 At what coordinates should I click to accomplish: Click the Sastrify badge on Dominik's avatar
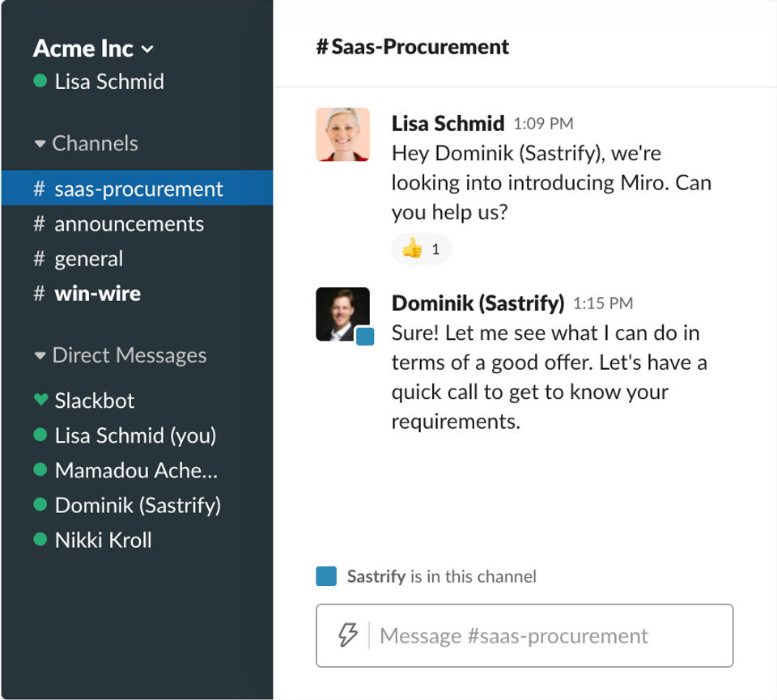365,337
